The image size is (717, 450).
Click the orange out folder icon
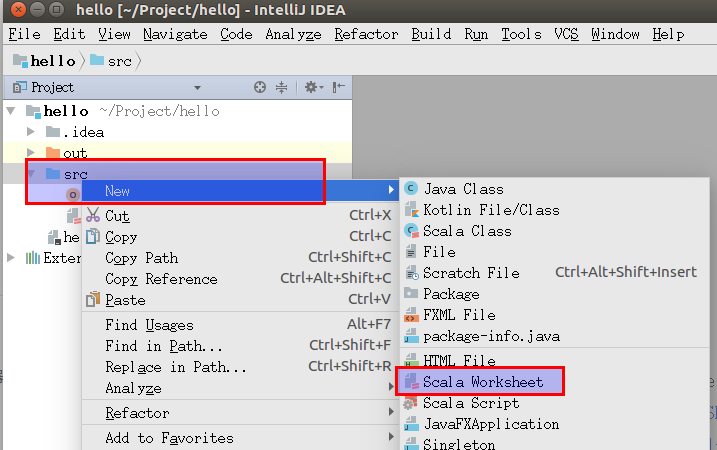click(53, 152)
